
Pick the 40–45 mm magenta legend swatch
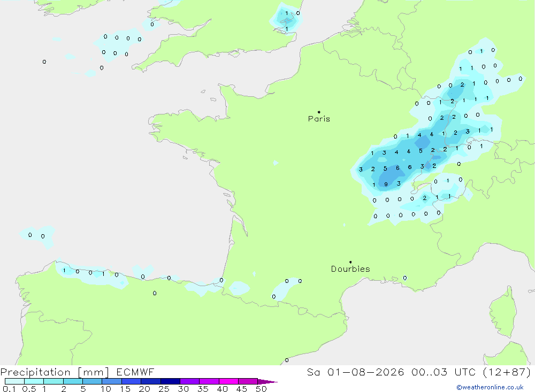[x=228, y=381]
